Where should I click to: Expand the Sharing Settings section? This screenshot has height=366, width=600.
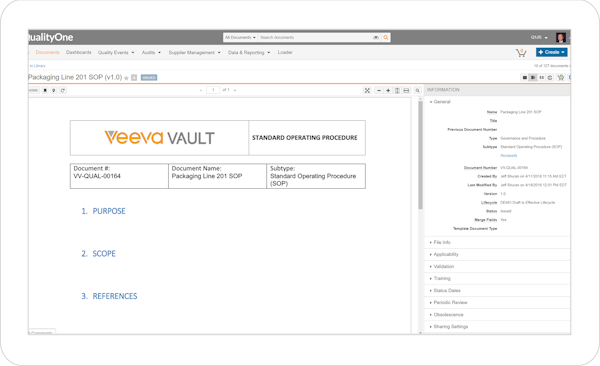coord(449,327)
